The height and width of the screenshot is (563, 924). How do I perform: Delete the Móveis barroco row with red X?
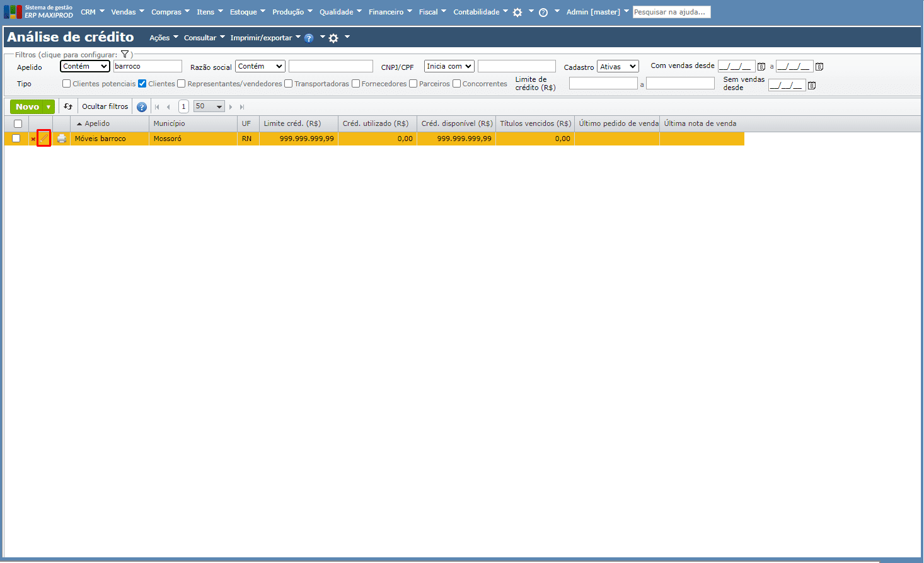click(x=33, y=139)
